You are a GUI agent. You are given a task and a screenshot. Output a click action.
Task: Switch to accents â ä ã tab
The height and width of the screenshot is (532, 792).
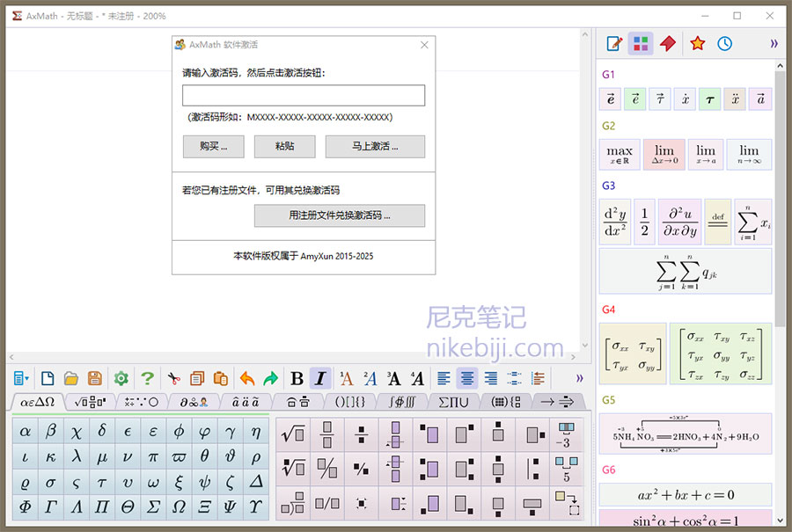[x=246, y=402]
